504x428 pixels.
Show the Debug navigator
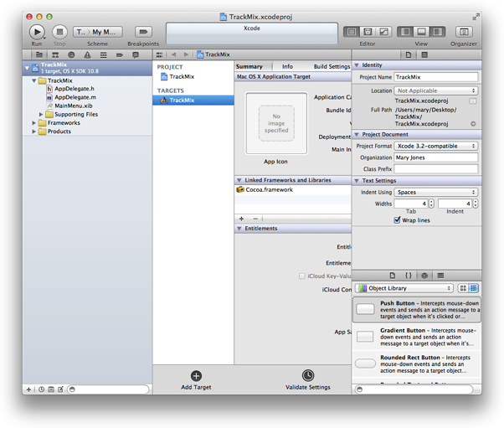[104, 55]
